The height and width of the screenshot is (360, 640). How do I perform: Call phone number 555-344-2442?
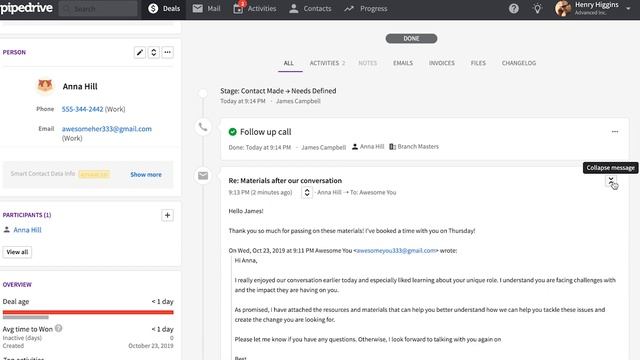coord(82,109)
